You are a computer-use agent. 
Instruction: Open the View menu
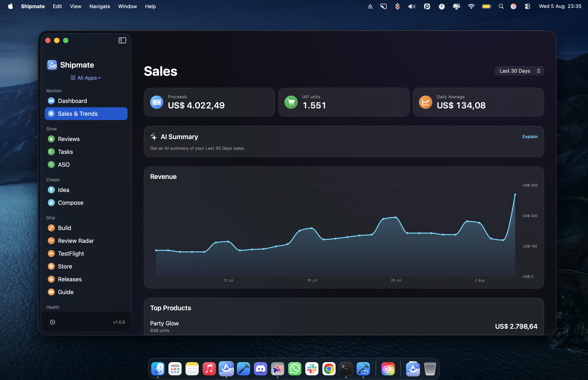(x=76, y=6)
